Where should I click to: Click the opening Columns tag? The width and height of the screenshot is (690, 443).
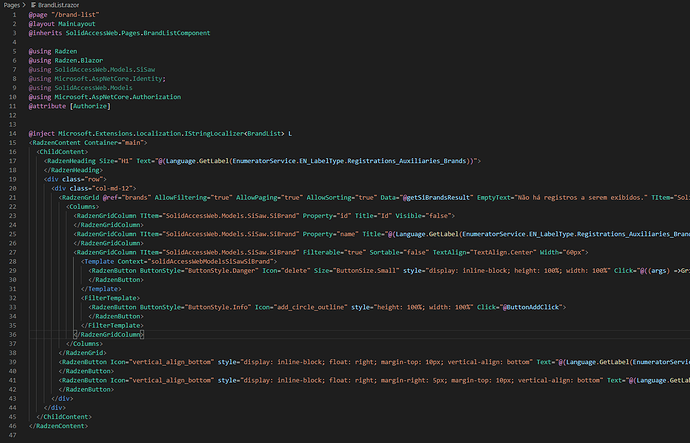(83, 207)
